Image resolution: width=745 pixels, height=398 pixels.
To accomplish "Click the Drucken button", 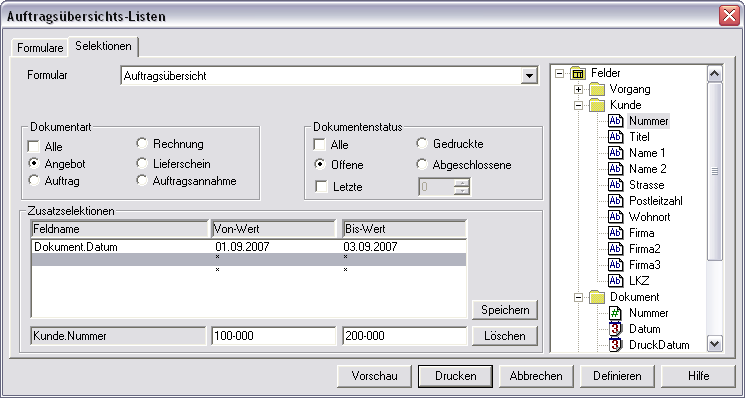I will coord(456,376).
